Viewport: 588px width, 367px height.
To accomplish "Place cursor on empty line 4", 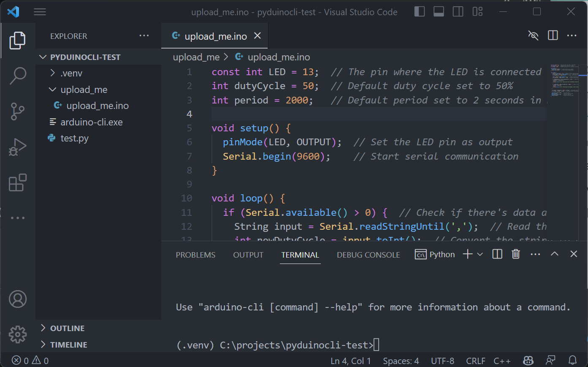I will pyautogui.click(x=379, y=114).
